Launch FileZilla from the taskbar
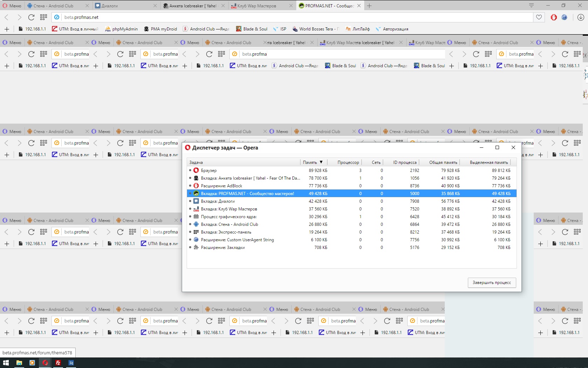588x368 pixels. pos(58,363)
